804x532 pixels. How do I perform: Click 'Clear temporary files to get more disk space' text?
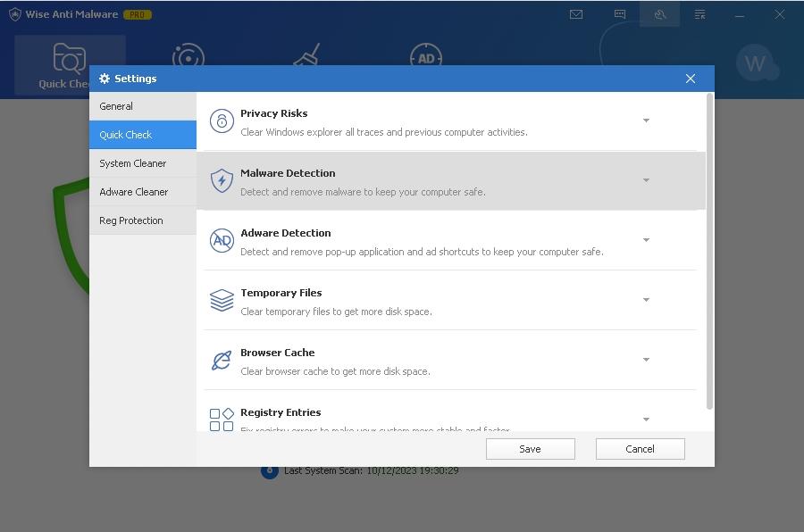[x=336, y=312]
